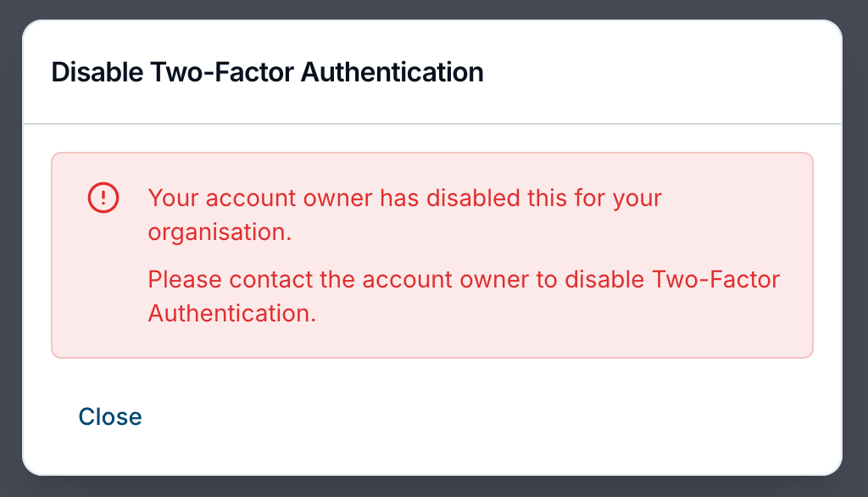
Task: Click the dark backdrop below the dialog
Action: [x=432, y=487]
